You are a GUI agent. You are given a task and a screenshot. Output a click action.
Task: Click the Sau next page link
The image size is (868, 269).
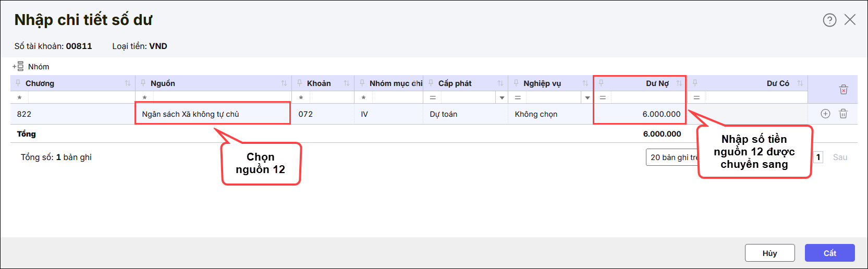tap(840, 157)
